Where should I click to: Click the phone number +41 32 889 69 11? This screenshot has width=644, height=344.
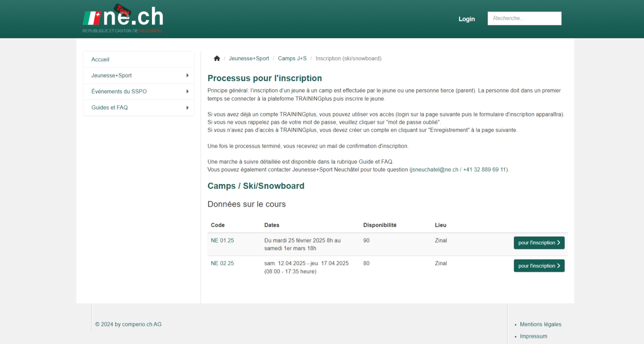click(x=484, y=170)
